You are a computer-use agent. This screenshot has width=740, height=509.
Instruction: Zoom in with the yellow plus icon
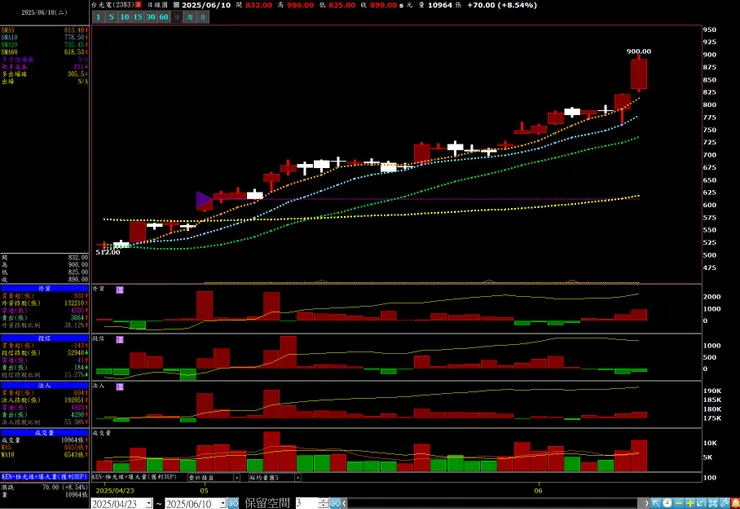(x=690, y=503)
